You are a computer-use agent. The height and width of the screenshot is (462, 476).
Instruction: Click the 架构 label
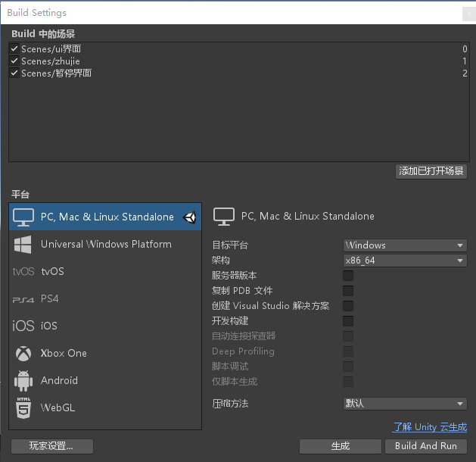(221, 261)
